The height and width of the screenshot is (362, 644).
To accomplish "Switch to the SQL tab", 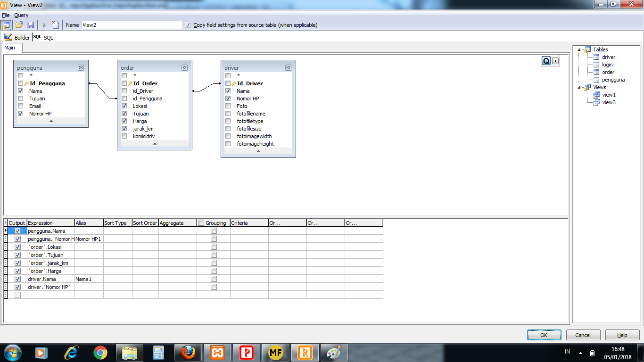I will (x=44, y=37).
